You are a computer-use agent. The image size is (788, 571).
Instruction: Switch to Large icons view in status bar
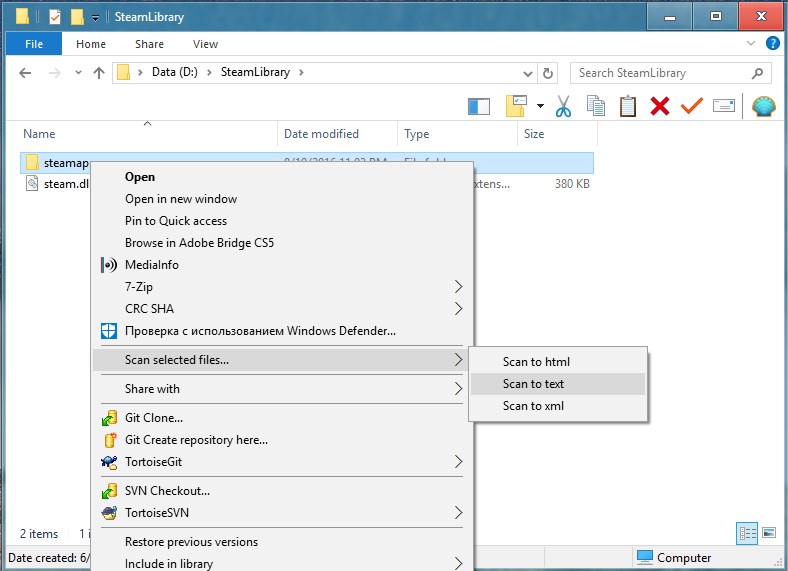[769, 533]
